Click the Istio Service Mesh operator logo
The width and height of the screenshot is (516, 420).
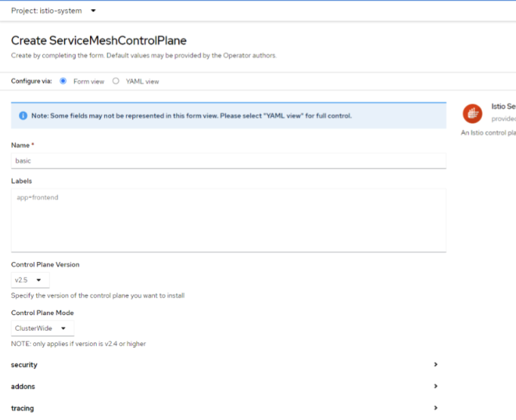473,113
